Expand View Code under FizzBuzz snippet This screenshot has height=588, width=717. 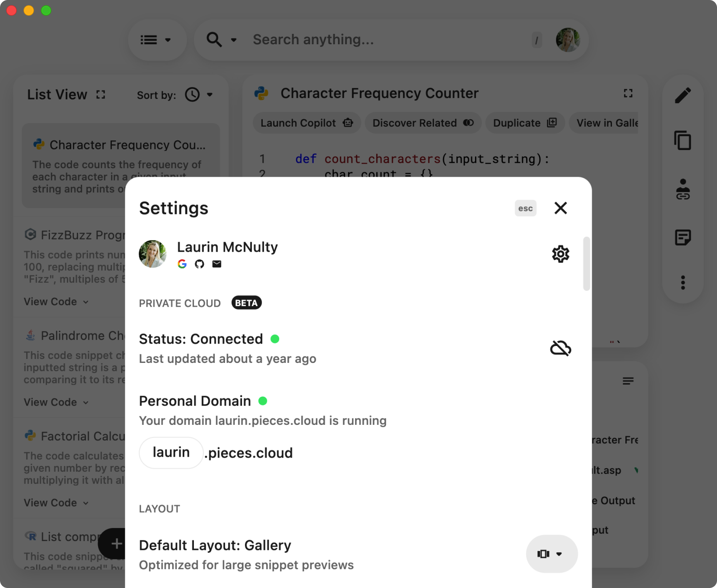[x=56, y=302]
